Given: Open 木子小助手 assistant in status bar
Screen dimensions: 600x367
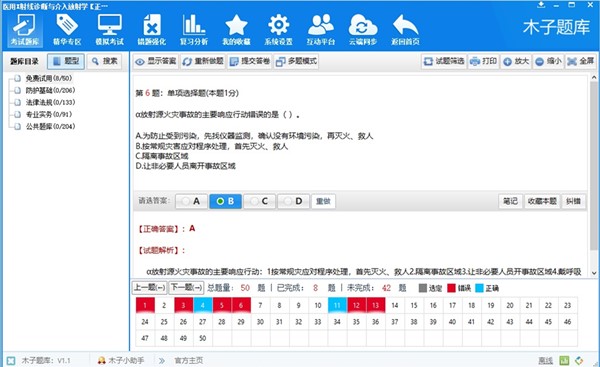Looking at the screenshot, I should (121, 360).
